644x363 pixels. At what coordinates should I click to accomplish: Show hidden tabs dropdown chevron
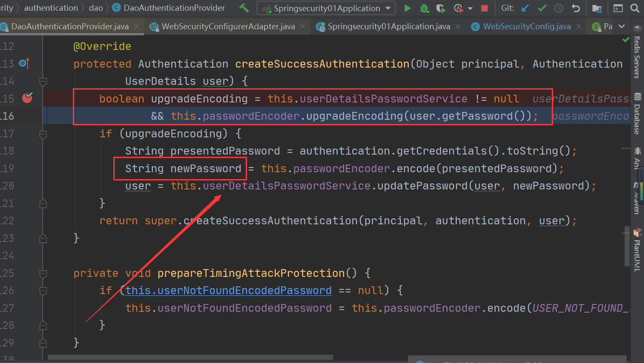[622, 27]
